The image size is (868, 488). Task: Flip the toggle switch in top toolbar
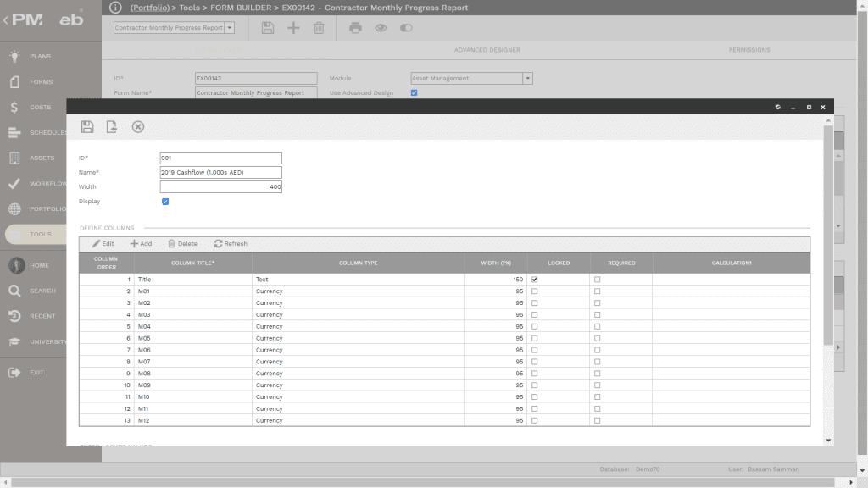point(406,28)
